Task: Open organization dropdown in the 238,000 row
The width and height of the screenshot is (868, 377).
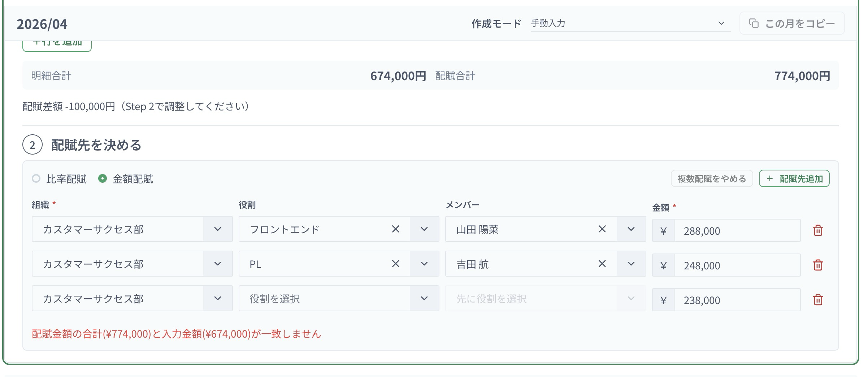Action: tap(132, 298)
